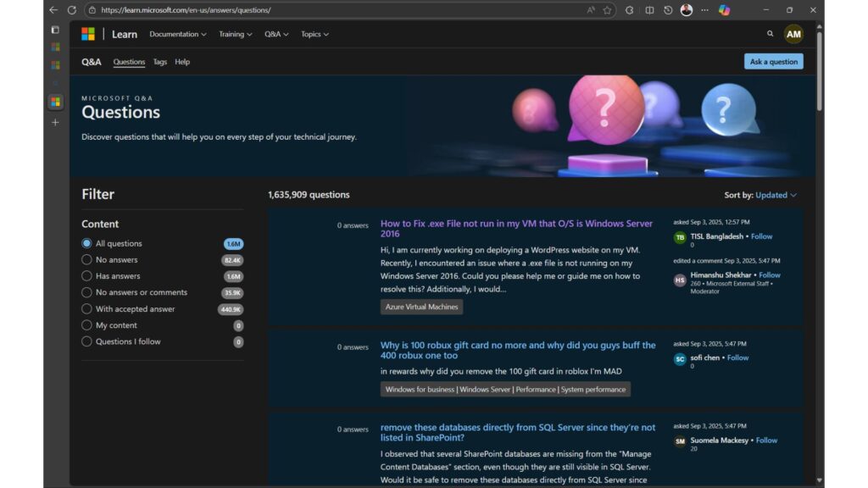
Task: Add this page to favorites via the star
Action: 608,10
